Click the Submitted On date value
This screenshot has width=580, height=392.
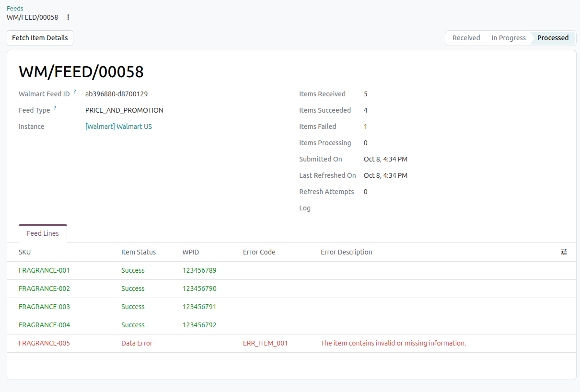pos(385,159)
